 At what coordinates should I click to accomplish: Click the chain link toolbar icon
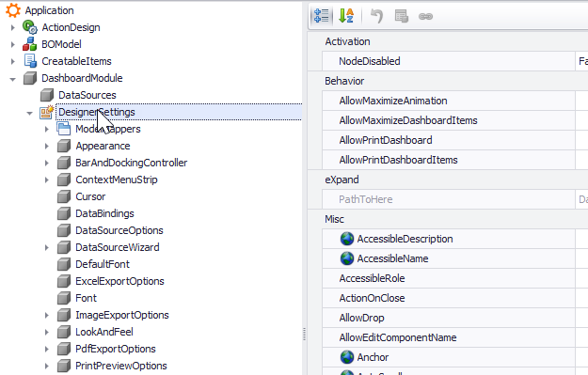point(425,17)
